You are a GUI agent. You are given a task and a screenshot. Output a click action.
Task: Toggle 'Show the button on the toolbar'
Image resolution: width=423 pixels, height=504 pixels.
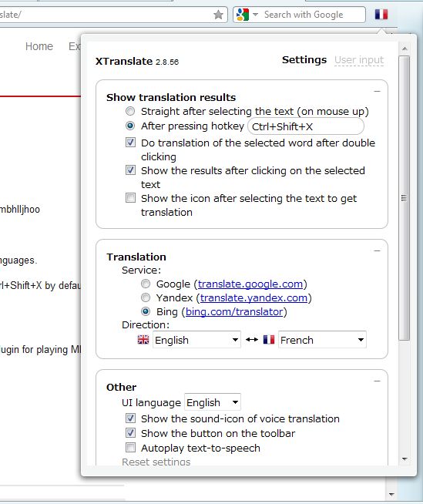(130, 432)
